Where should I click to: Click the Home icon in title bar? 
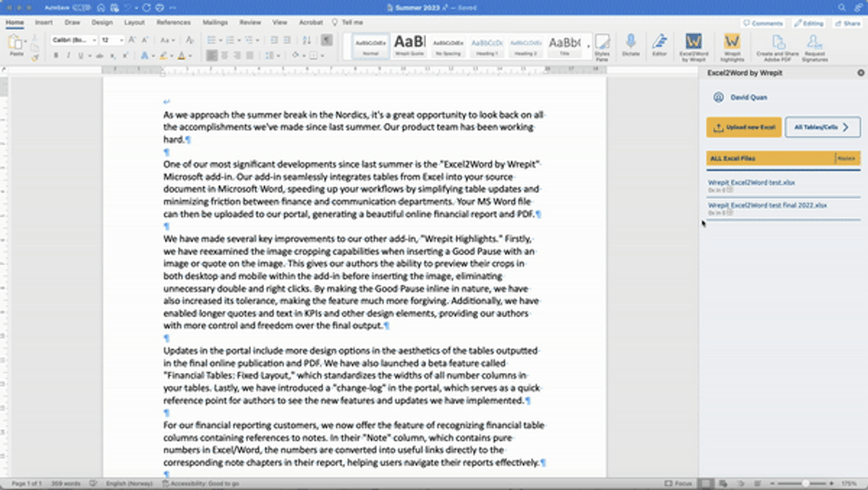point(102,7)
